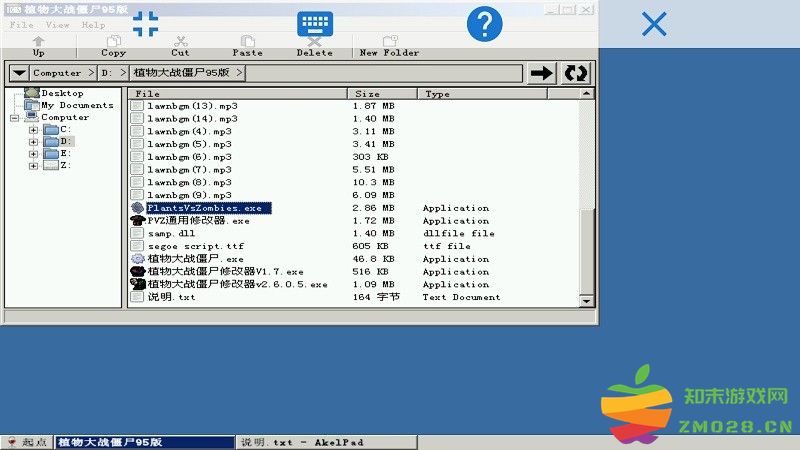
Task: Click the file list vertical scrollbar down arrow
Action: [x=588, y=302]
